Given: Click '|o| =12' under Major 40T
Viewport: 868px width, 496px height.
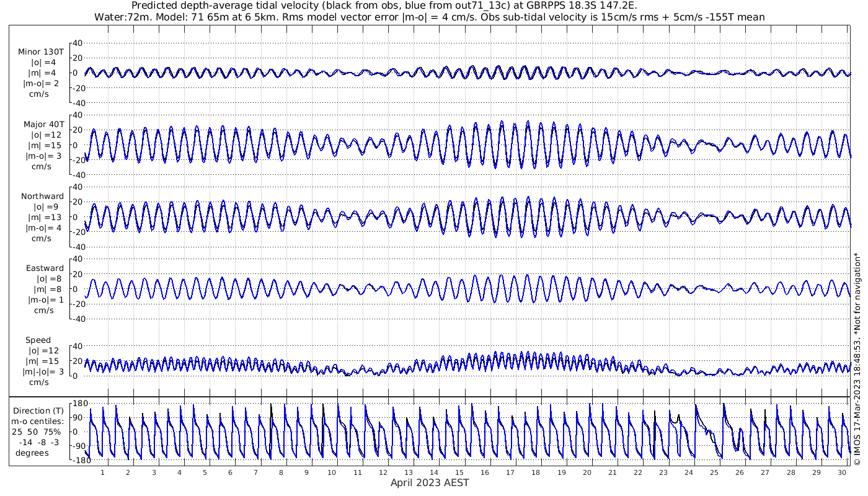Looking at the screenshot, I should (45, 135).
